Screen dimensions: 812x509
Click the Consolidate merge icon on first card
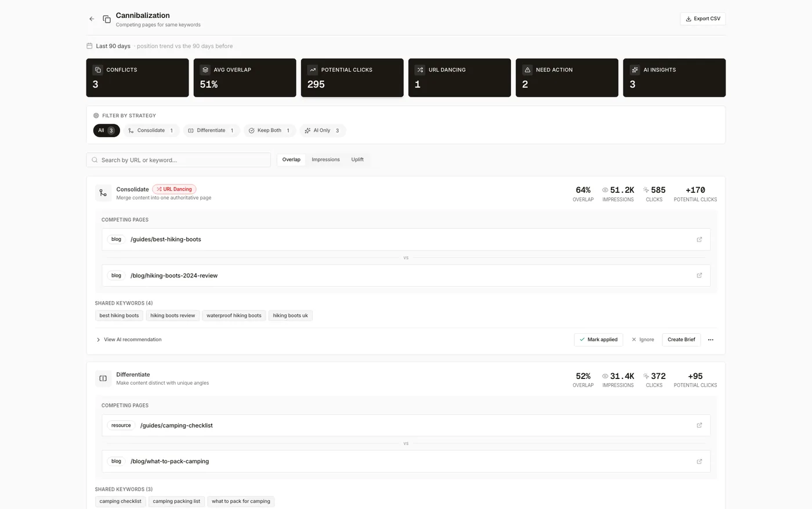(103, 193)
